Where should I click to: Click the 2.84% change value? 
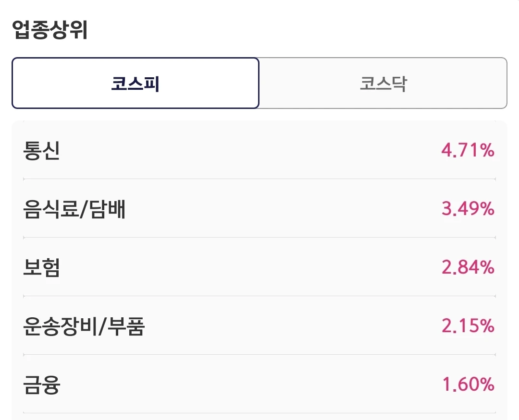click(468, 267)
